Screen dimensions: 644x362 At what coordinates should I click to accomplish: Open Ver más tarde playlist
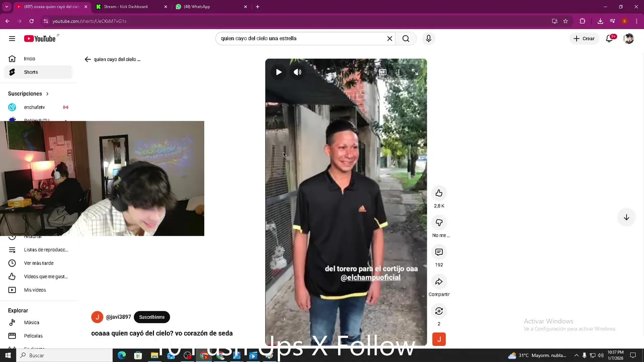pyautogui.click(x=38, y=263)
